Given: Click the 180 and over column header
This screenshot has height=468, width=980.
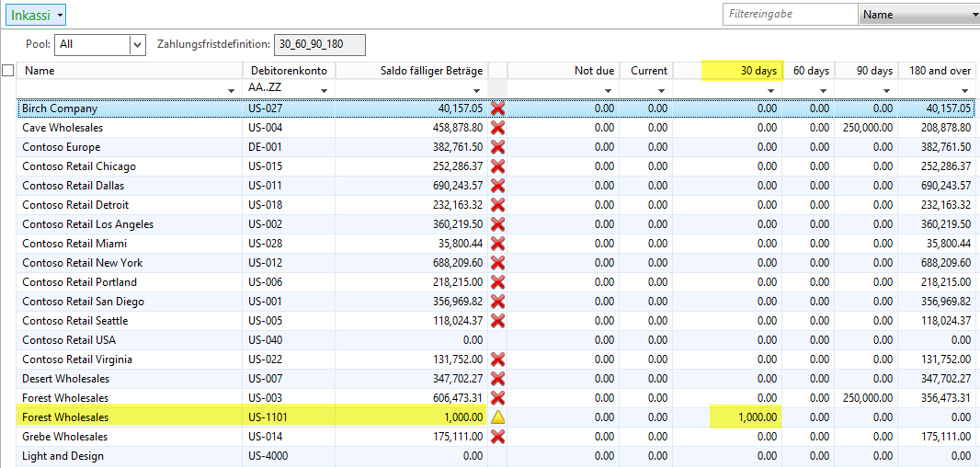Looking at the screenshot, I should 939,71.
